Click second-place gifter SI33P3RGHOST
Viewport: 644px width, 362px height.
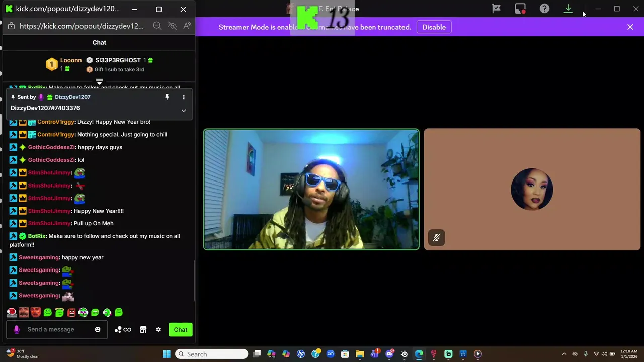coord(118,60)
